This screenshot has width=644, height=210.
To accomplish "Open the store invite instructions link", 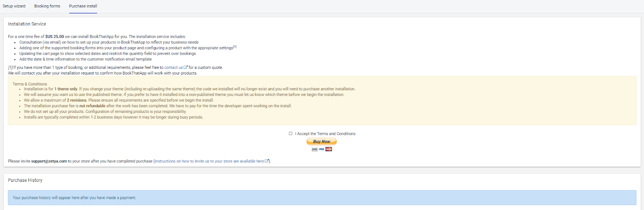I will coord(209,161).
